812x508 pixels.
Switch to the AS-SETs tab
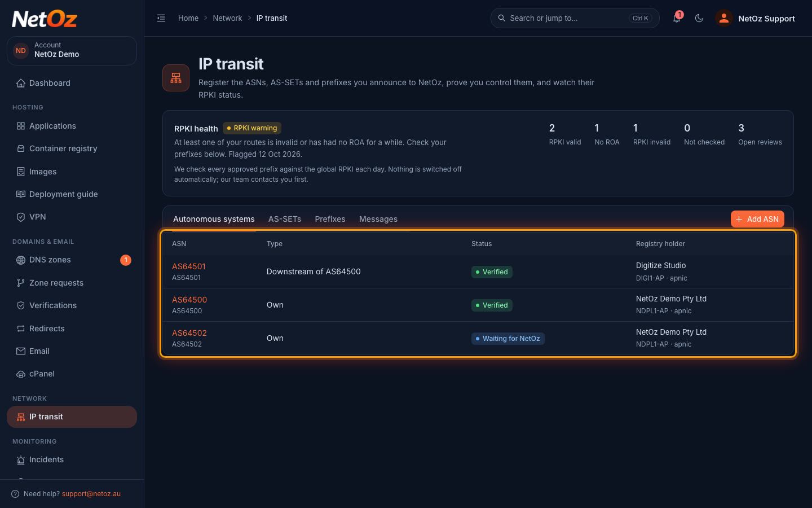[285, 219]
